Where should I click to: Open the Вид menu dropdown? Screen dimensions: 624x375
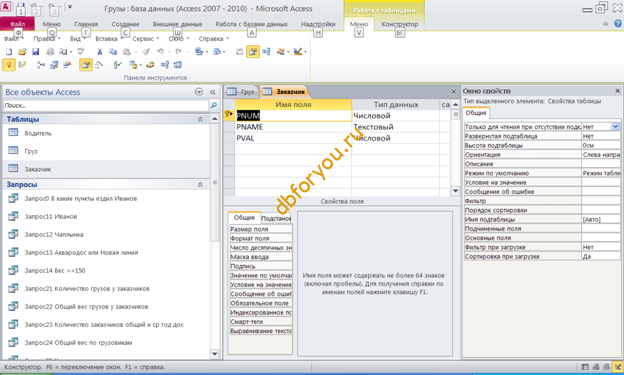point(77,39)
